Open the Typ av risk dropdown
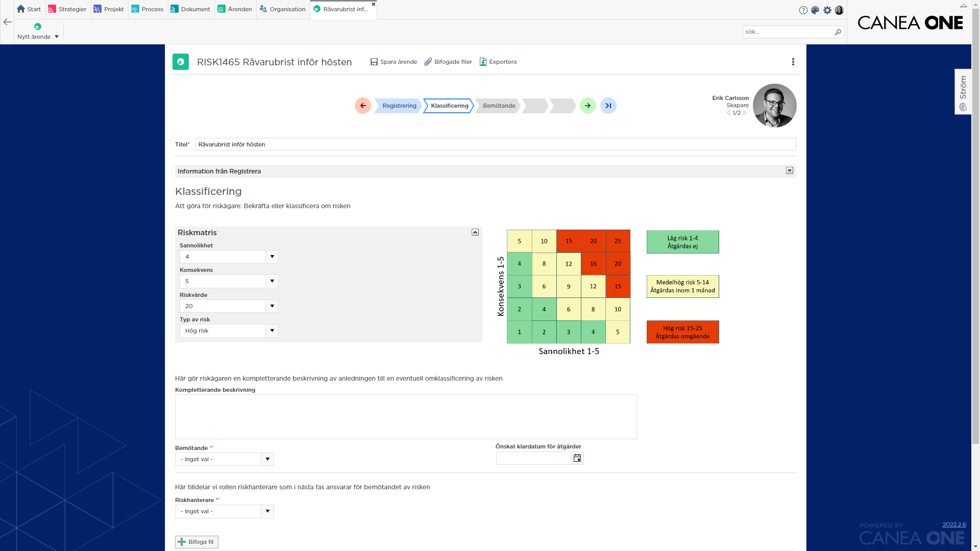Viewport: 980px width, 551px height. (x=273, y=331)
